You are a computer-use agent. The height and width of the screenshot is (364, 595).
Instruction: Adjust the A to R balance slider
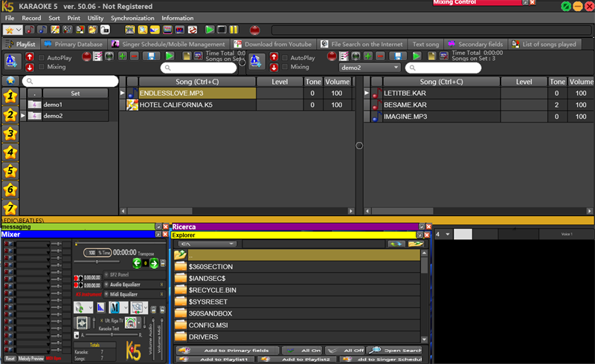tap(112, 335)
